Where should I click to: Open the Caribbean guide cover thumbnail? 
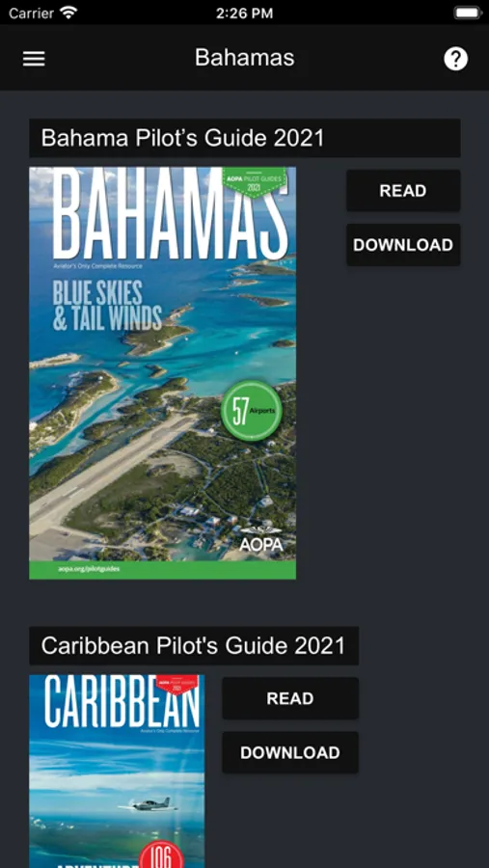[117, 772]
